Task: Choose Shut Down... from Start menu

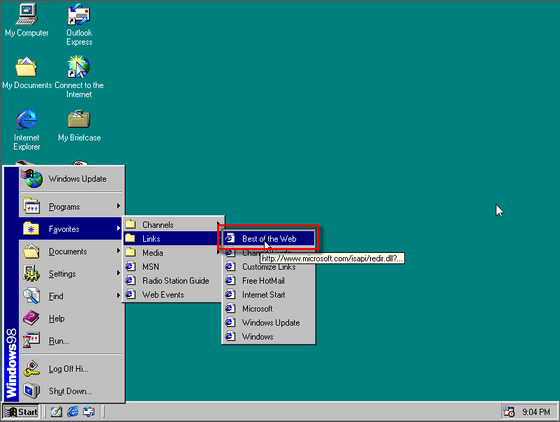Action: (71, 391)
